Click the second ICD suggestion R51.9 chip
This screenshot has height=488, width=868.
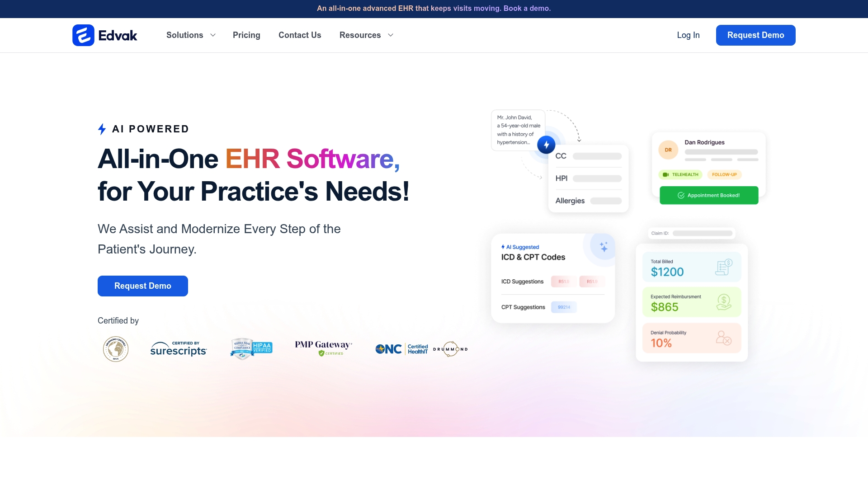coord(592,282)
